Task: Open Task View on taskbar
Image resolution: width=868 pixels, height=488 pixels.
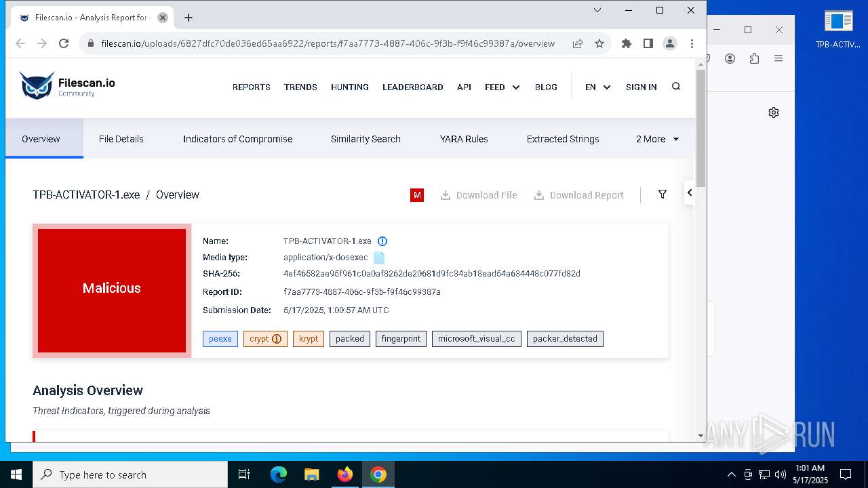Action: [244, 474]
